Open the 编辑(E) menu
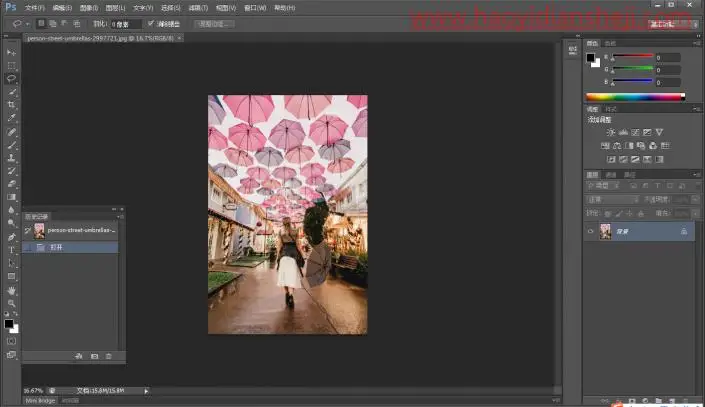 (x=62, y=8)
